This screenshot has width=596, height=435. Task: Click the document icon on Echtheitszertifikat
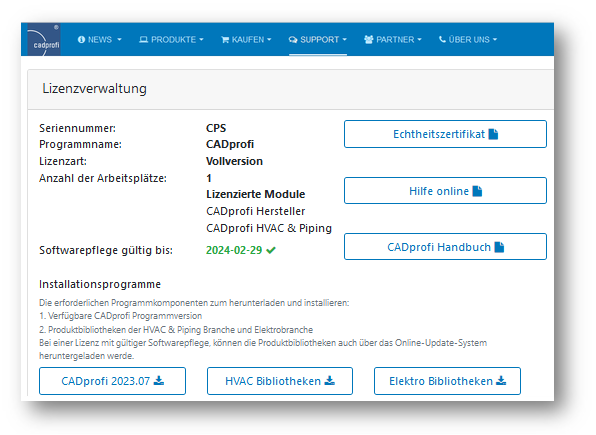(x=493, y=134)
